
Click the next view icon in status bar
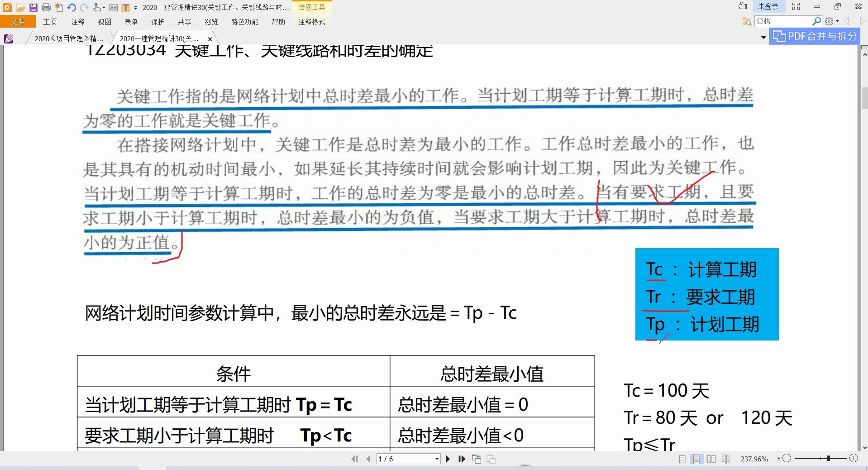coord(491,459)
